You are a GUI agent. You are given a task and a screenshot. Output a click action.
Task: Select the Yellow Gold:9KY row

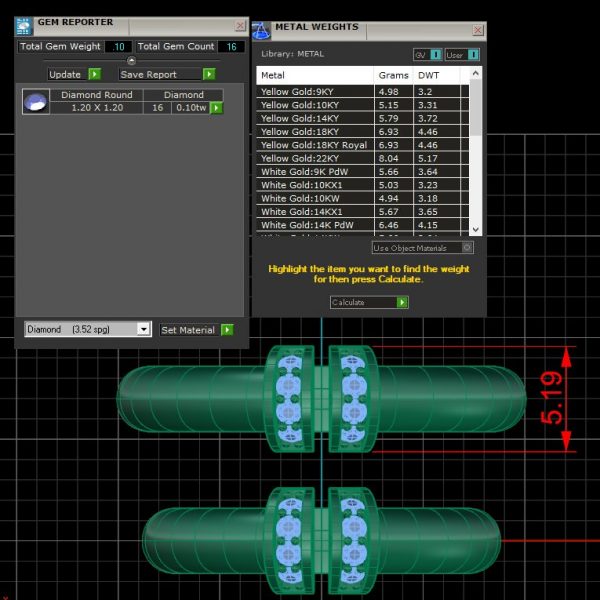[362, 92]
